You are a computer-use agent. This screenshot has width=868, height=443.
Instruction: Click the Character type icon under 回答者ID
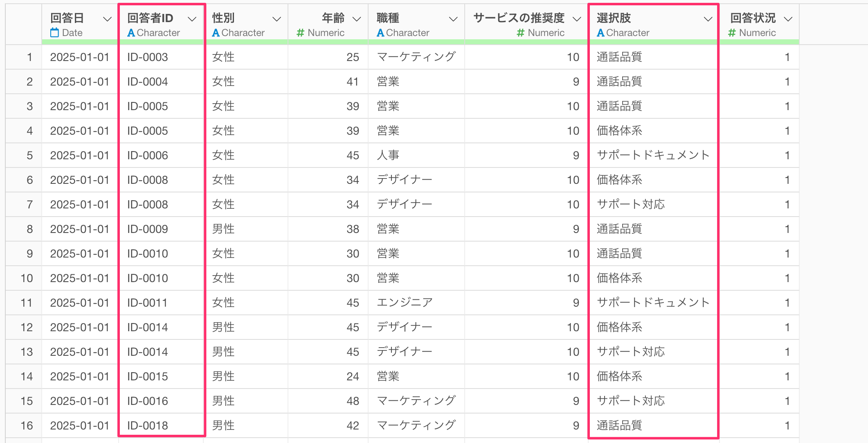click(x=131, y=33)
